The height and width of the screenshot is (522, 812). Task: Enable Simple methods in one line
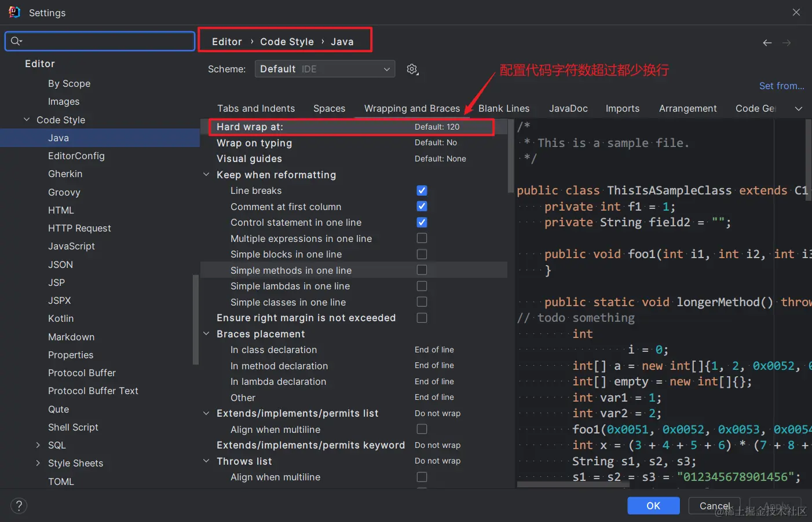click(x=422, y=270)
